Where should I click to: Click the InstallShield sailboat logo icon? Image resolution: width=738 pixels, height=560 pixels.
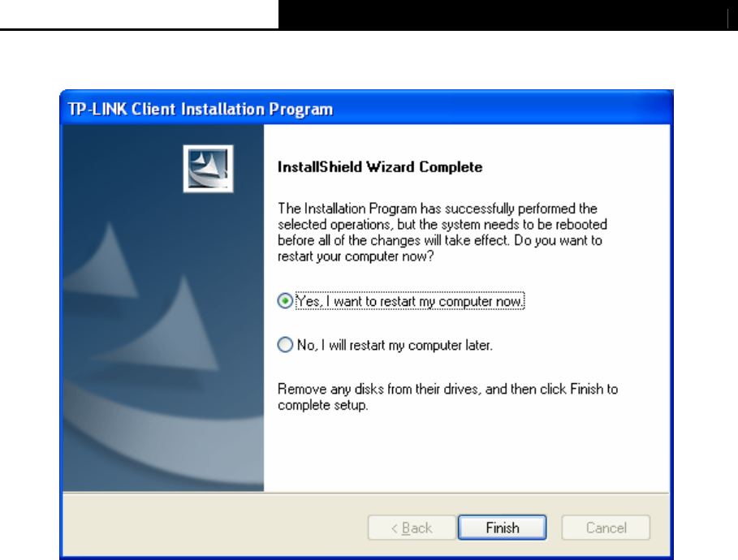click(x=208, y=169)
